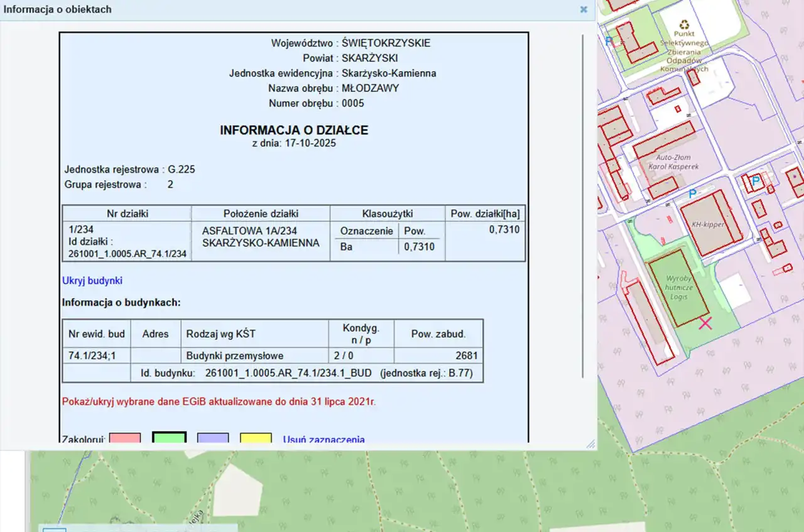The height and width of the screenshot is (532, 804).
Task: Select the yellow Zakoloruj color swatch
Action: pyautogui.click(x=256, y=438)
